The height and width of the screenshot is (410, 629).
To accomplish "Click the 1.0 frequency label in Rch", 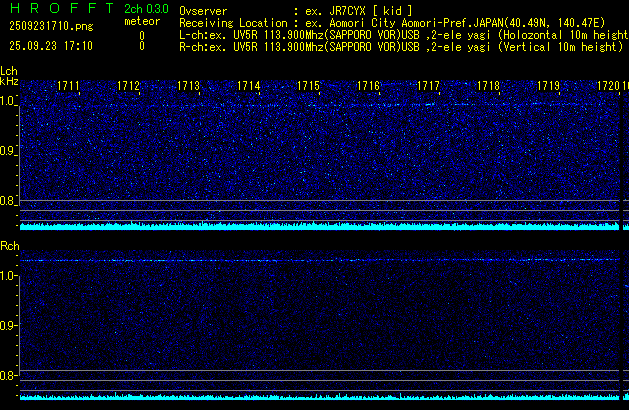I will coord(9,275).
